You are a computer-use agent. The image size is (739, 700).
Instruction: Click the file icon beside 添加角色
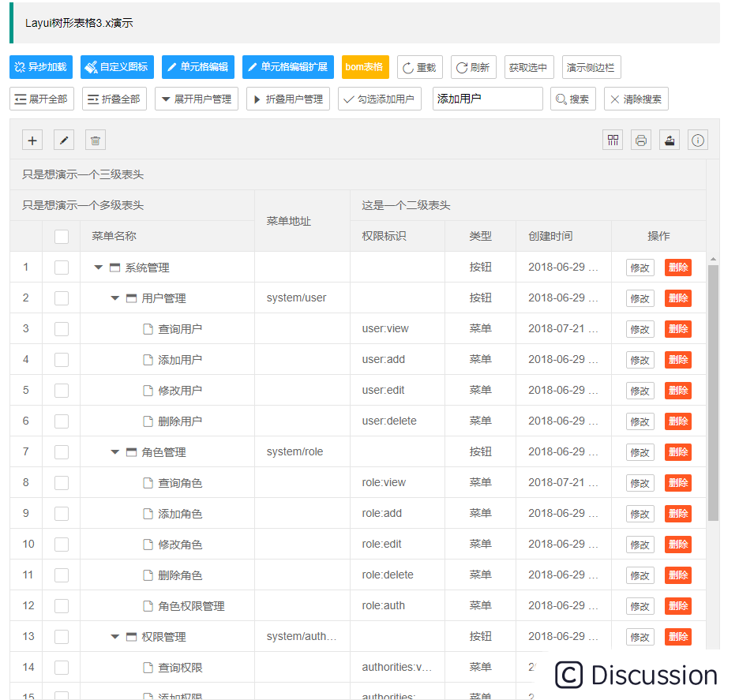tap(148, 514)
